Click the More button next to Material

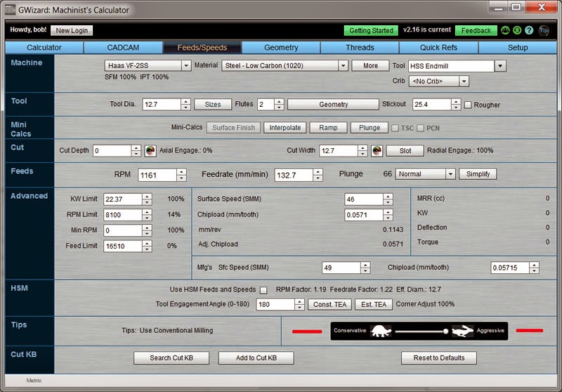pos(370,65)
